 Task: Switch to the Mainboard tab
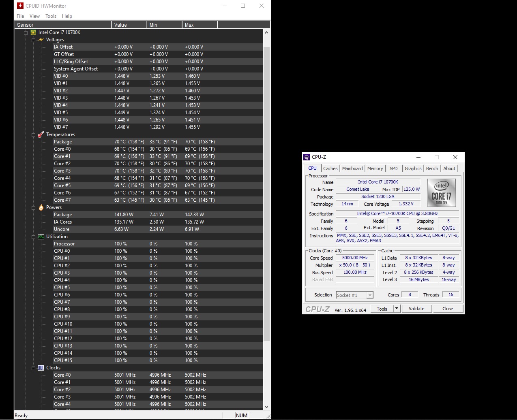[352, 168]
